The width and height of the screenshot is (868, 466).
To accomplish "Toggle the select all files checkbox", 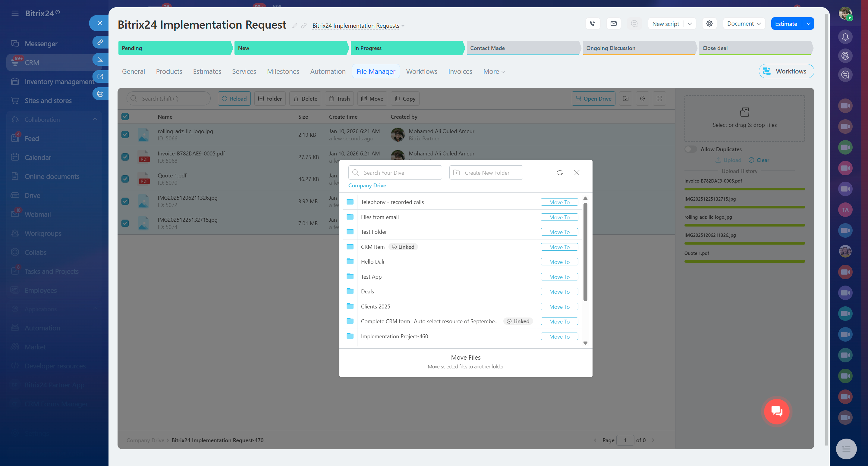I will point(125,117).
